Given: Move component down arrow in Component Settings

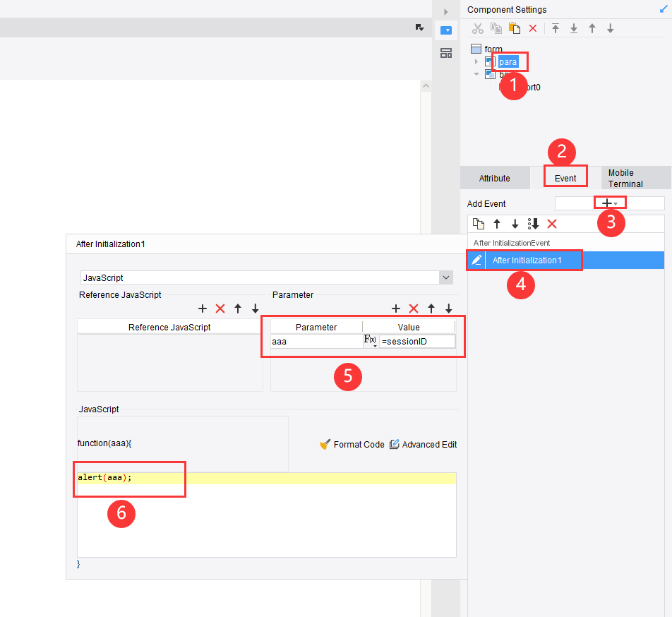Looking at the screenshot, I should (611, 28).
